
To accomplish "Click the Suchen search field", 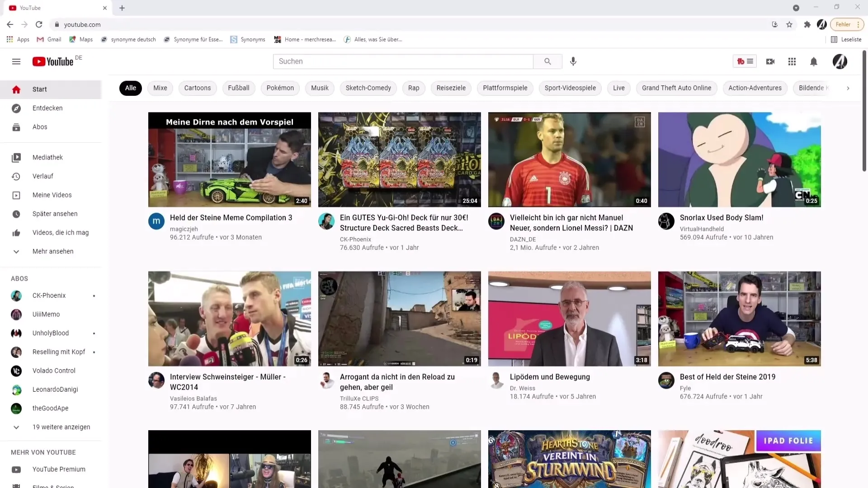I will pyautogui.click(x=403, y=61).
